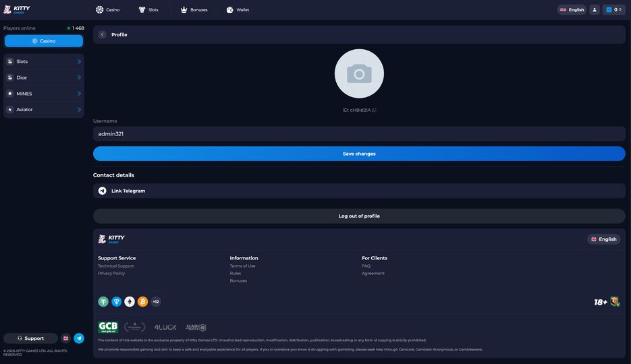Select Aviator in the sidebar

click(x=44, y=109)
